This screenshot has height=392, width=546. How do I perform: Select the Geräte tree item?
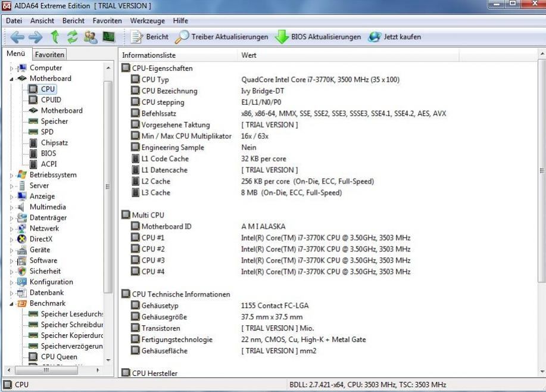[x=40, y=250]
